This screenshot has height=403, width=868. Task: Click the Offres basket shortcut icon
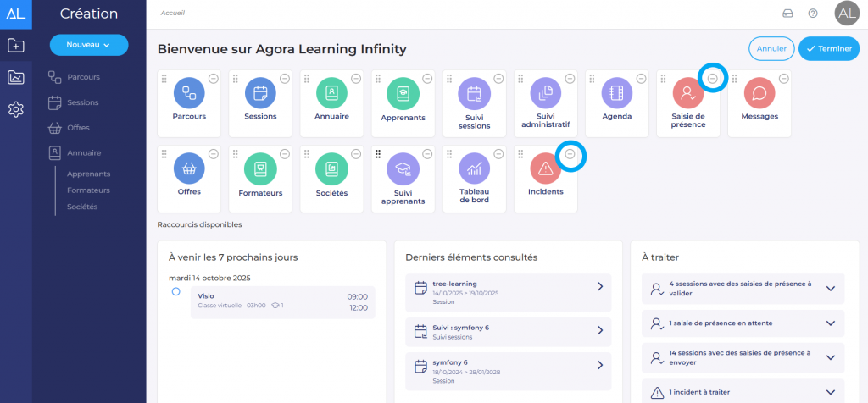(189, 168)
